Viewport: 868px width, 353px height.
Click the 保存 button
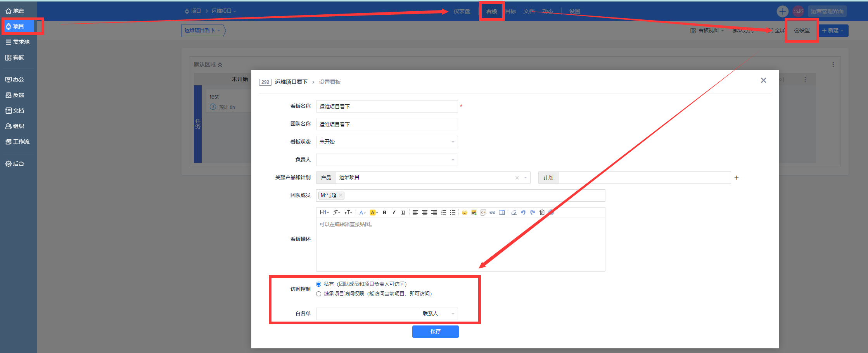click(x=435, y=331)
